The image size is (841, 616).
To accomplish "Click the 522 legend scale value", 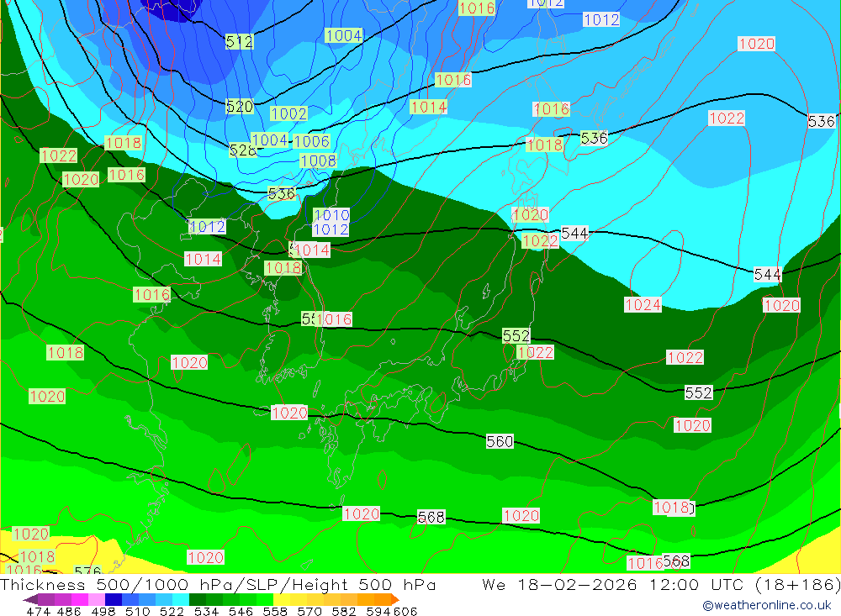I will pos(172,612).
